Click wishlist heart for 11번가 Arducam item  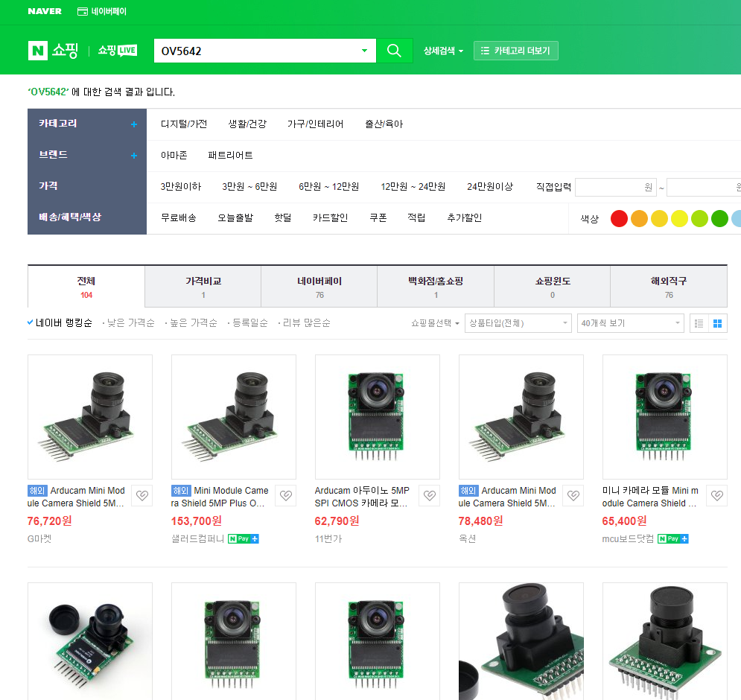(x=429, y=495)
